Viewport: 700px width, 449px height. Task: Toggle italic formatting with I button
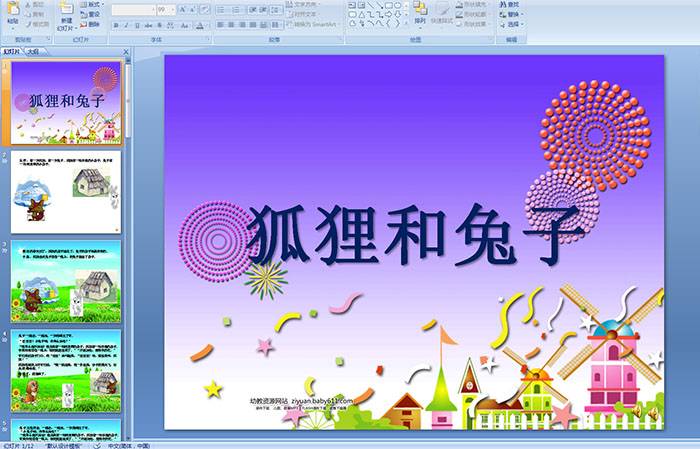click(125, 25)
